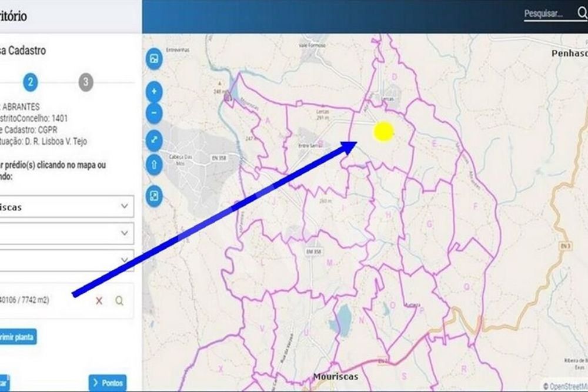This screenshot has width=588, height=392.
Task: Expand the Mouriscas freguesia dropdown
Action: point(67,206)
